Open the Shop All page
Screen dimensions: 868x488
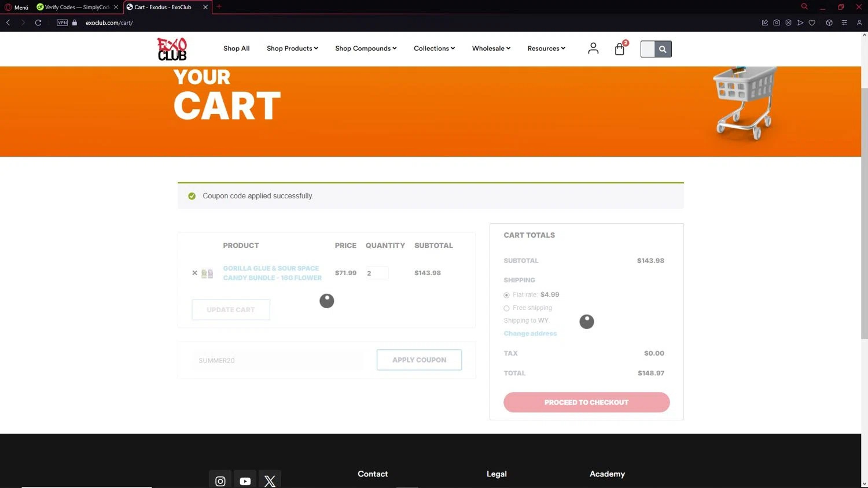click(x=236, y=49)
